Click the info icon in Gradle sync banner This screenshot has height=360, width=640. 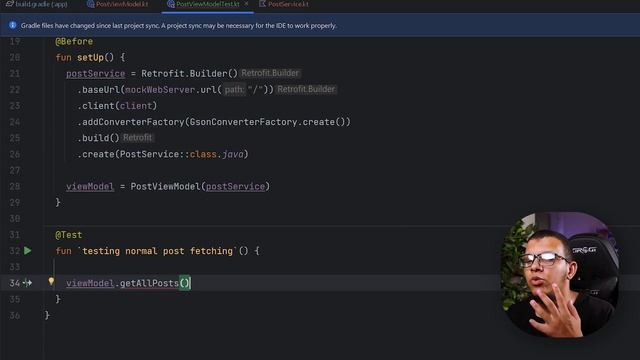pos(13,25)
